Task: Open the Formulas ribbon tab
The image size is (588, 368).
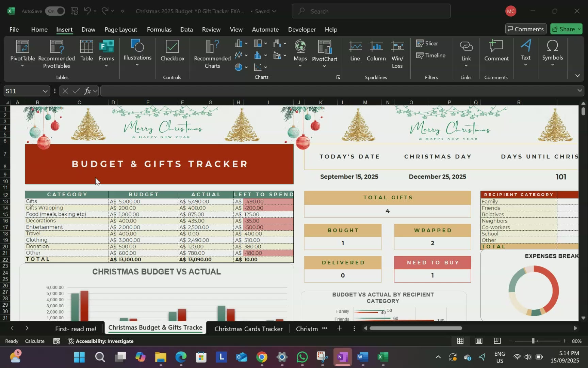Action: click(159, 29)
